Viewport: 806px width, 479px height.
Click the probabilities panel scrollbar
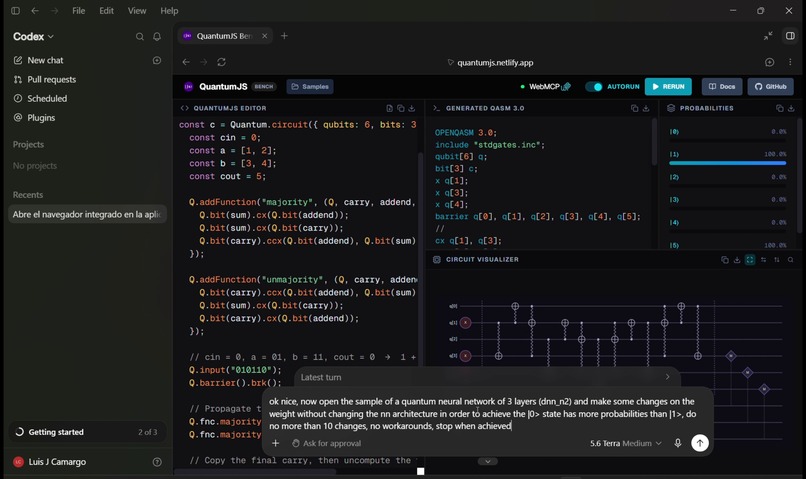[x=799, y=175]
